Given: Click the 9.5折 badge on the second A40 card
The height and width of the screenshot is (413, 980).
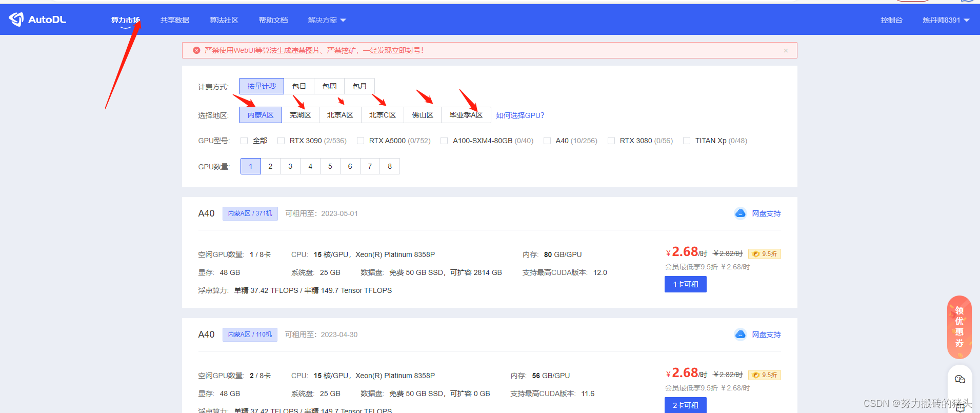Looking at the screenshot, I should [x=765, y=375].
